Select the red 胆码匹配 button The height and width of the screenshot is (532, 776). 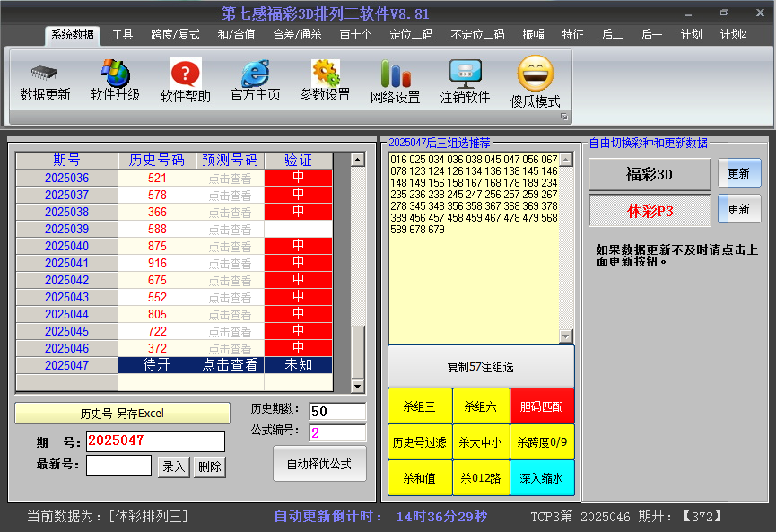pyautogui.click(x=542, y=406)
